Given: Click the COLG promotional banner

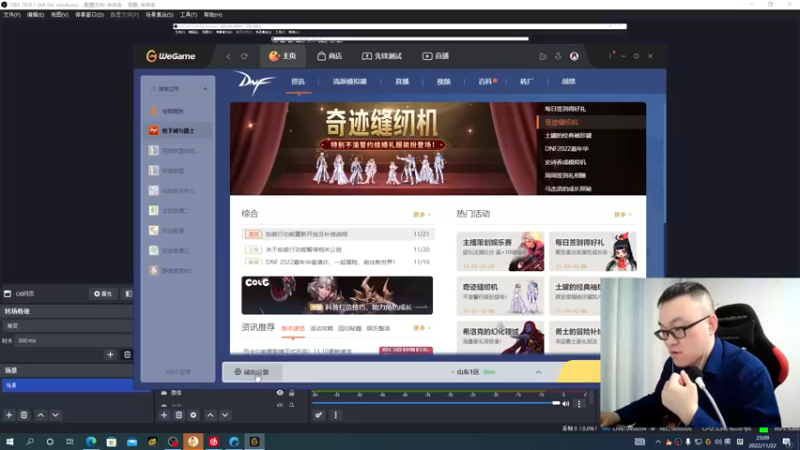Looking at the screenshot, I should coord(337,295).
